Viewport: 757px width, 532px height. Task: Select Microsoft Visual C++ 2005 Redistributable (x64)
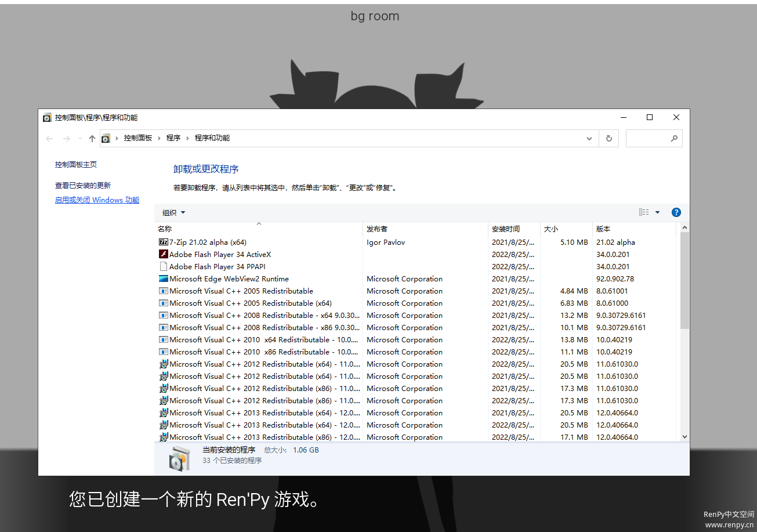pos(416,303)
